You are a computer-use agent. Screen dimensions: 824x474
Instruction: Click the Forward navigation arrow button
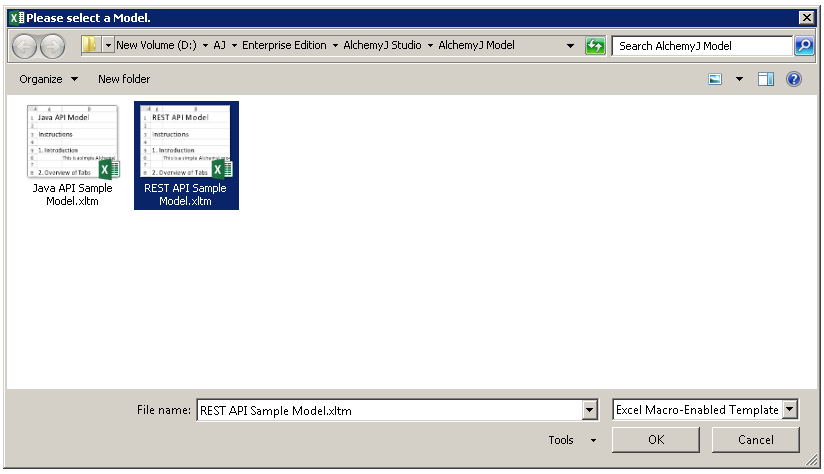pyautogui.click(x=53, y=46)
